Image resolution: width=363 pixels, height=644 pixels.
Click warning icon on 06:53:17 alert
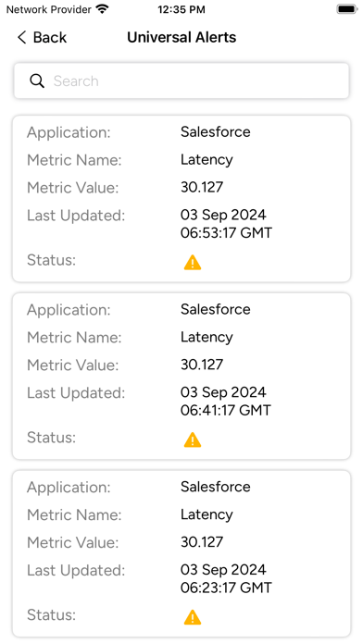193,263
